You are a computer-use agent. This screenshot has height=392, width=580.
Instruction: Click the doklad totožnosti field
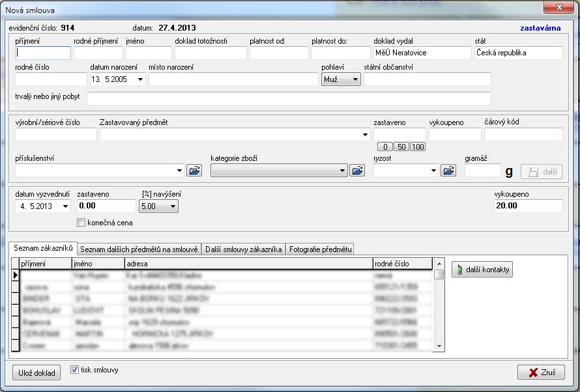[210, 53]
